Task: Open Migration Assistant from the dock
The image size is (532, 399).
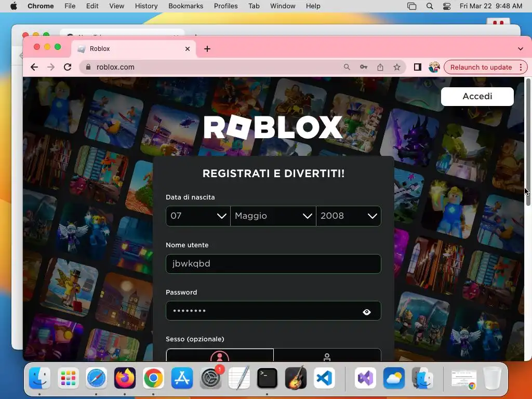Action: 422,378
